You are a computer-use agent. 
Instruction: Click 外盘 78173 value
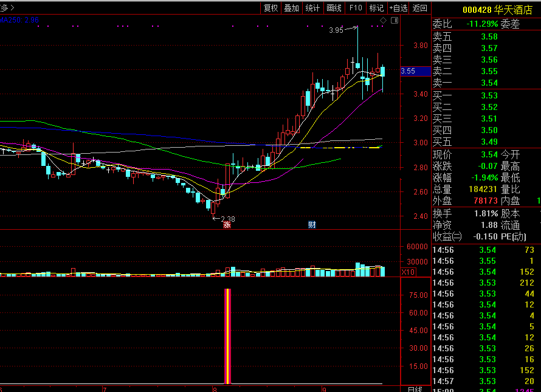(486, 201)
